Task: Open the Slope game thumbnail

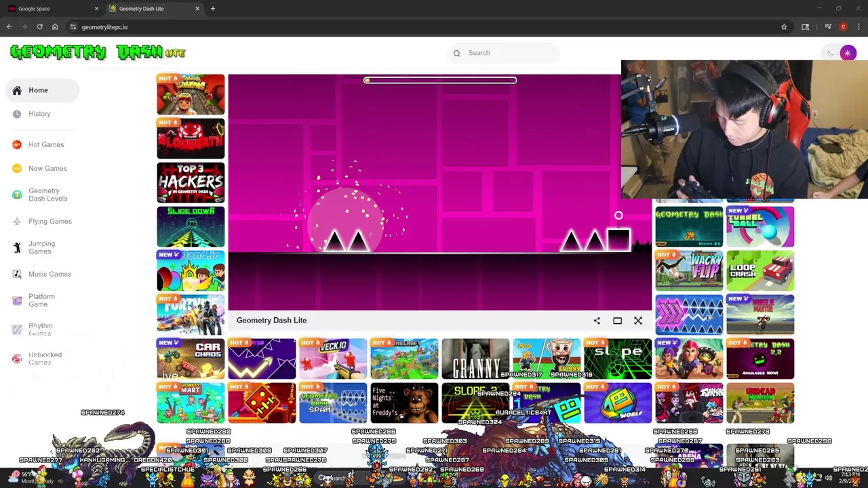Action: click(618, 359)
